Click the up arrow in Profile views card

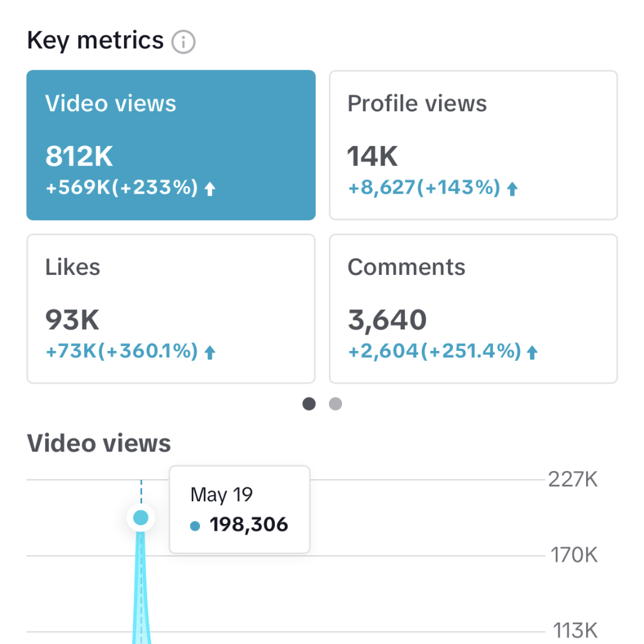[513, 189]
